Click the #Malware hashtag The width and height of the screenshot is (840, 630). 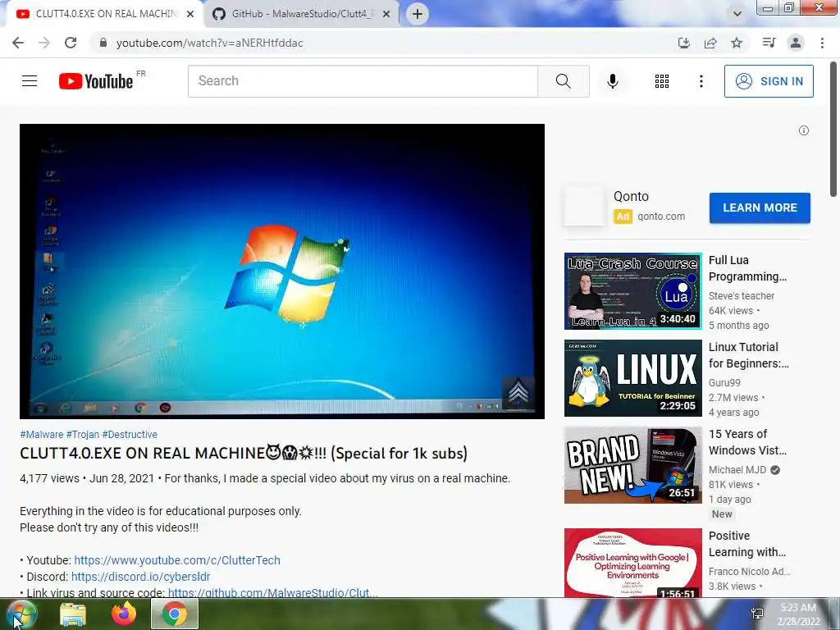41,435
